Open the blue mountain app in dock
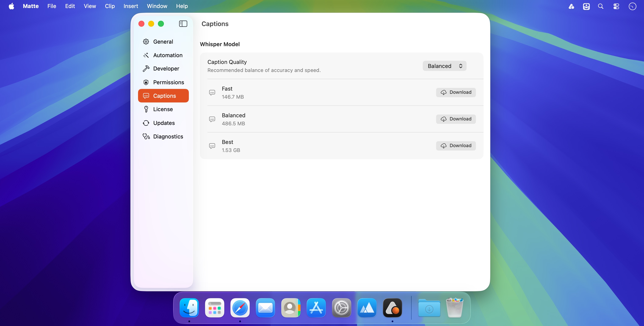Image resolution: width=644 pixels, height=326 pixels. coord(367,308)
